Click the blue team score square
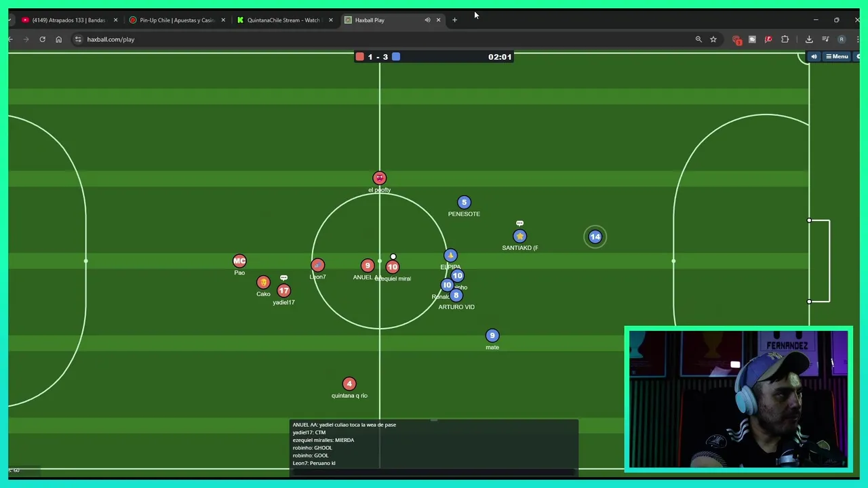 396,57
